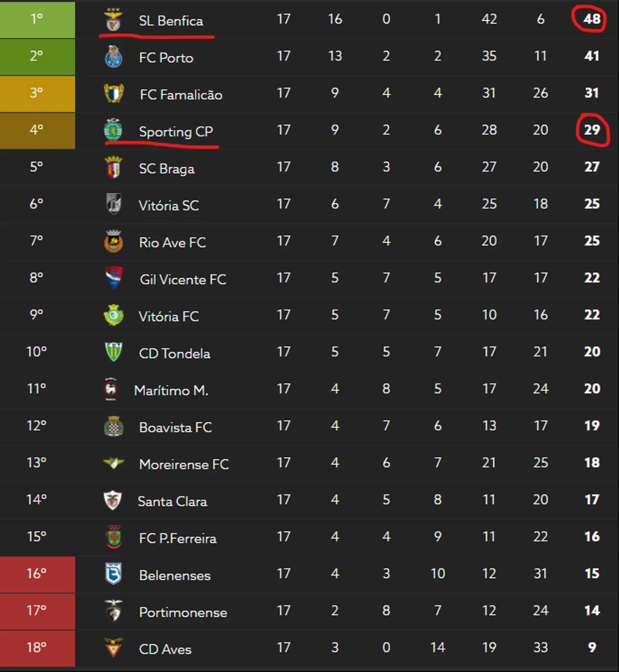
Task: Click the Belenenses club crest
Action: click(x=113, y=574)
